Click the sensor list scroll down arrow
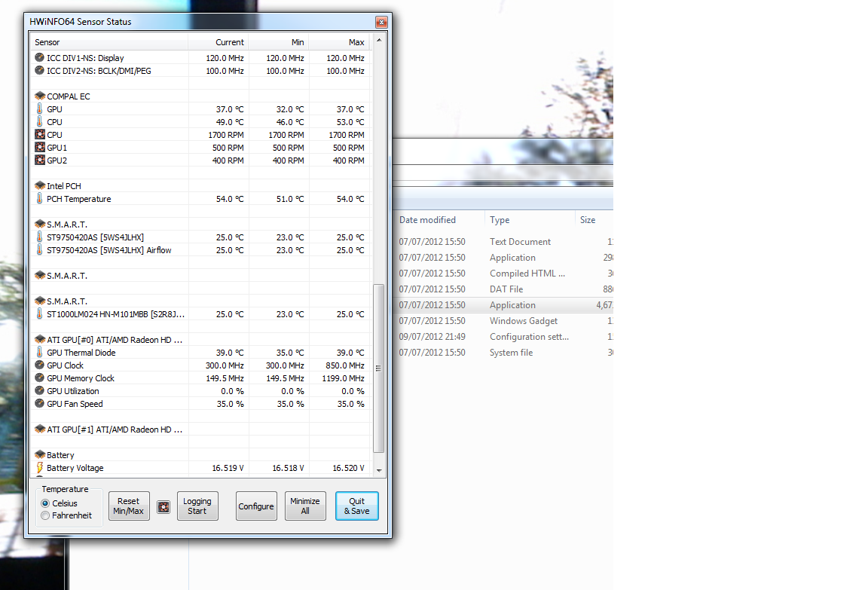This screenshot has width=868, height=590. click(379, 470)
